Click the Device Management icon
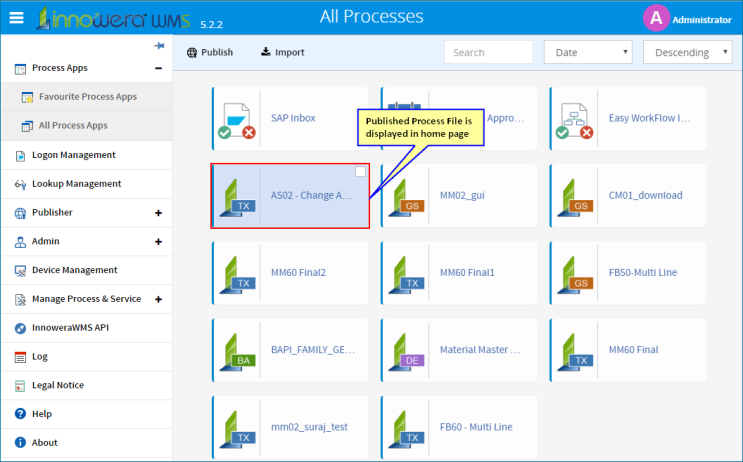 point(20,271)
